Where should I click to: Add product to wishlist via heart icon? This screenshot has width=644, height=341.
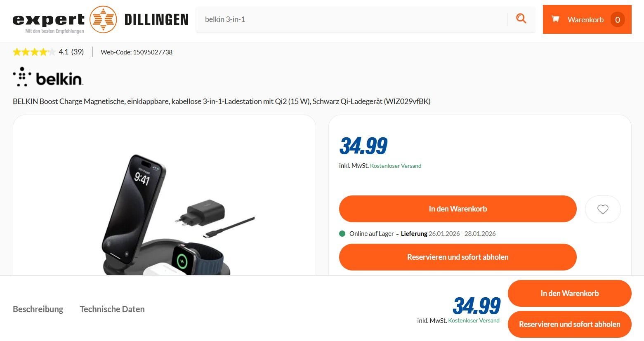click(603, 209)
